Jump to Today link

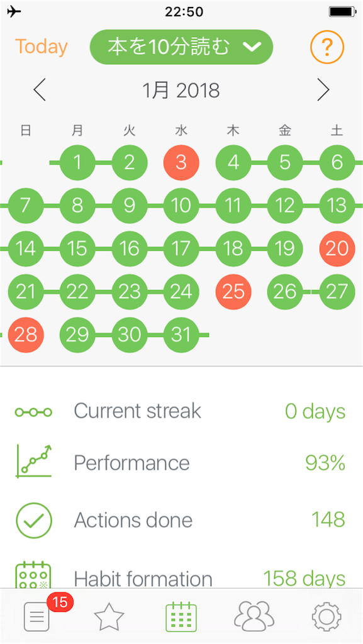[x=41, y=47]
